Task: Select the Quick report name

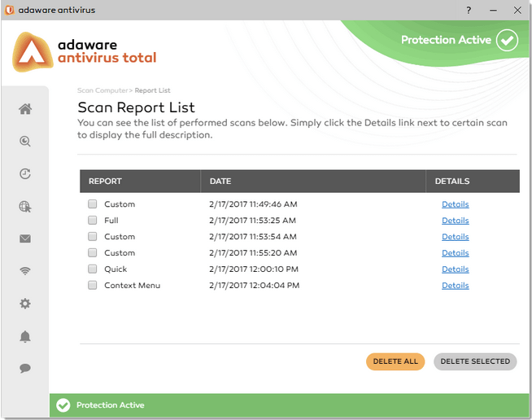Action: point(116,269)
